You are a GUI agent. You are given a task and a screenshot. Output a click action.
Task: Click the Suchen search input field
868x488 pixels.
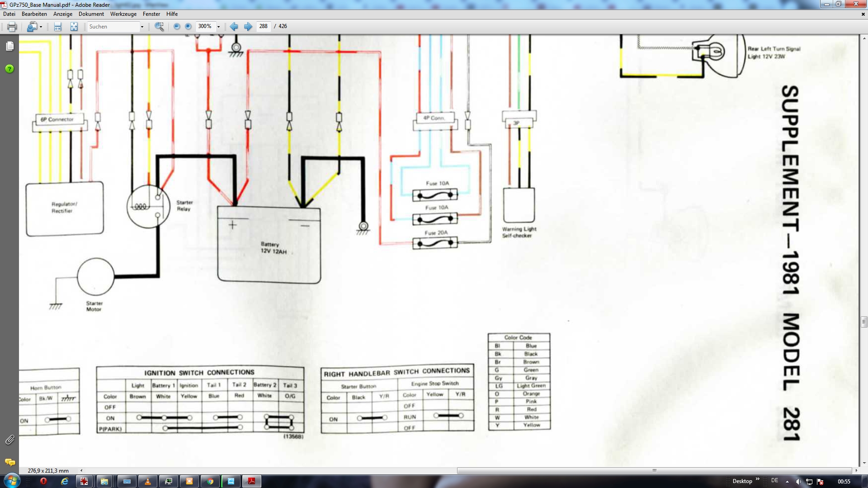(113, 27)
